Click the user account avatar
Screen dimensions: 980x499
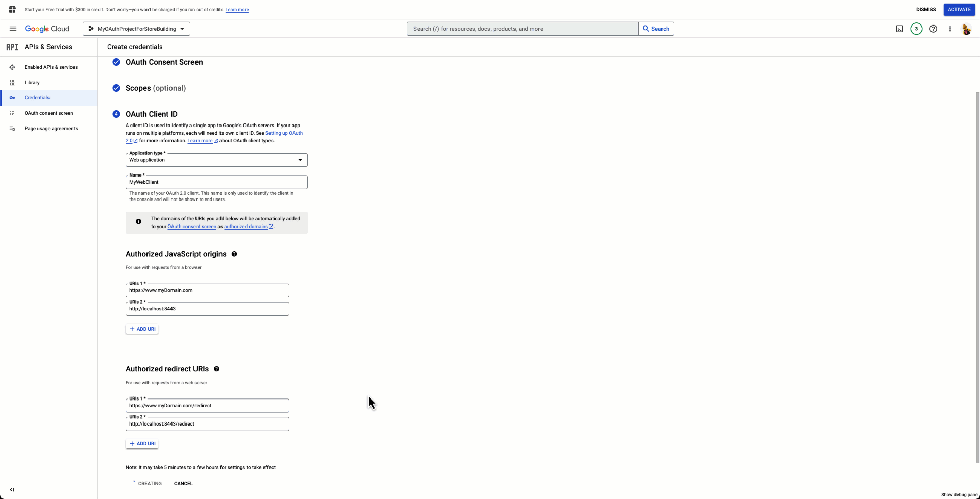(x=966, y=30)
